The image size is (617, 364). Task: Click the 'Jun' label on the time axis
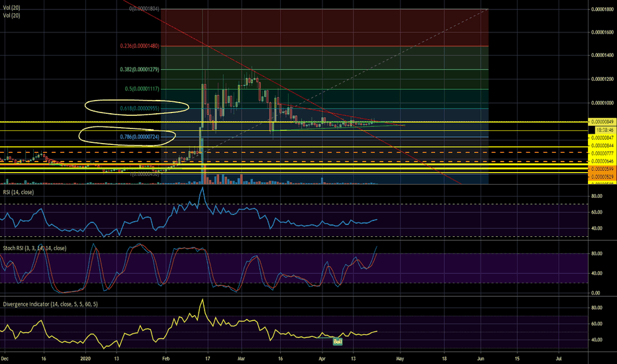pyautogui.click(x=481, y=359)
